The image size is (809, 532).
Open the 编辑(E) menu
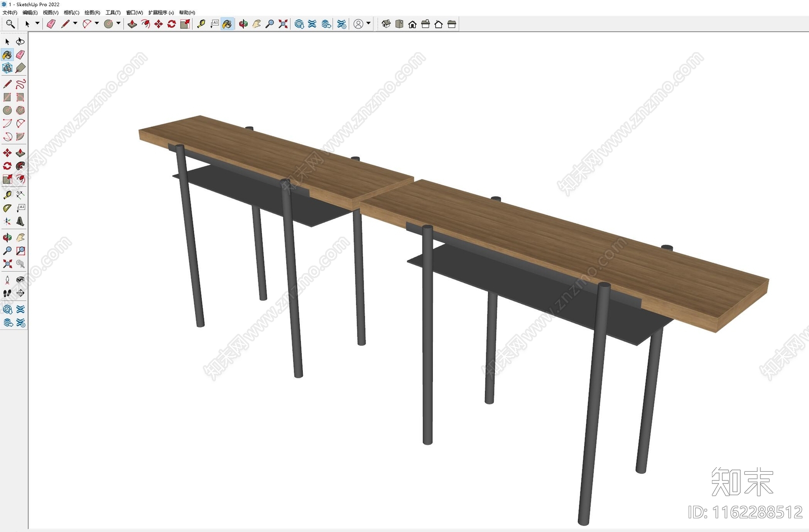[x=30, y=13]
